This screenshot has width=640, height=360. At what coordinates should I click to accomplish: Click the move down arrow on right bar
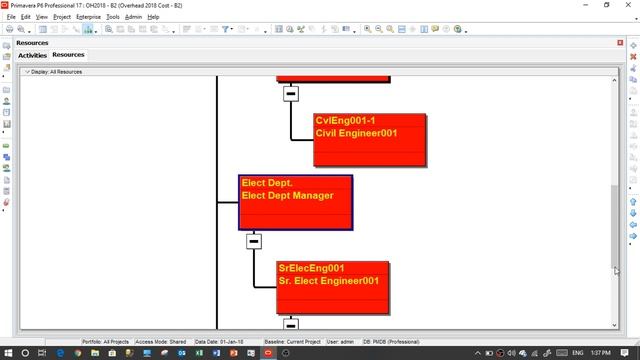click(x=633, y=213)
